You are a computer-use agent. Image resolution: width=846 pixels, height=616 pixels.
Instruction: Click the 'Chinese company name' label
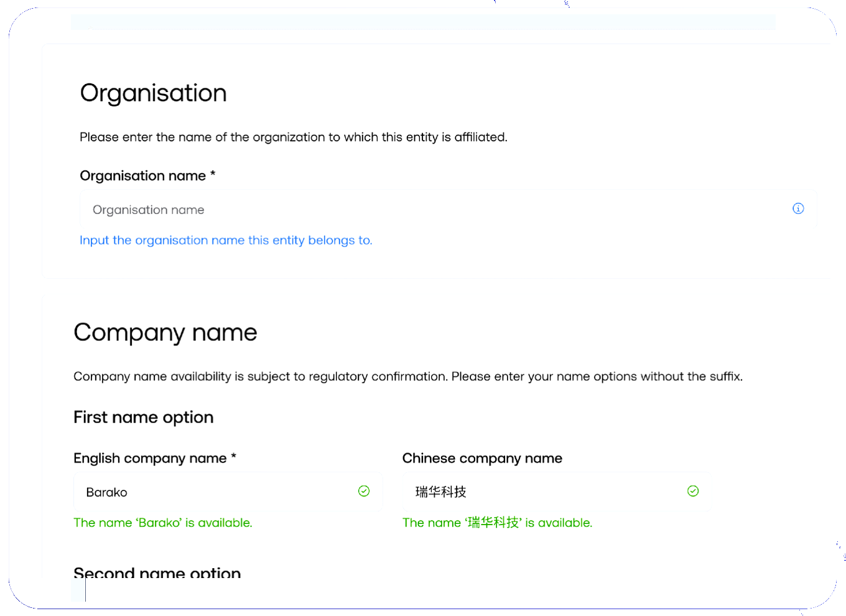(482, 459)
